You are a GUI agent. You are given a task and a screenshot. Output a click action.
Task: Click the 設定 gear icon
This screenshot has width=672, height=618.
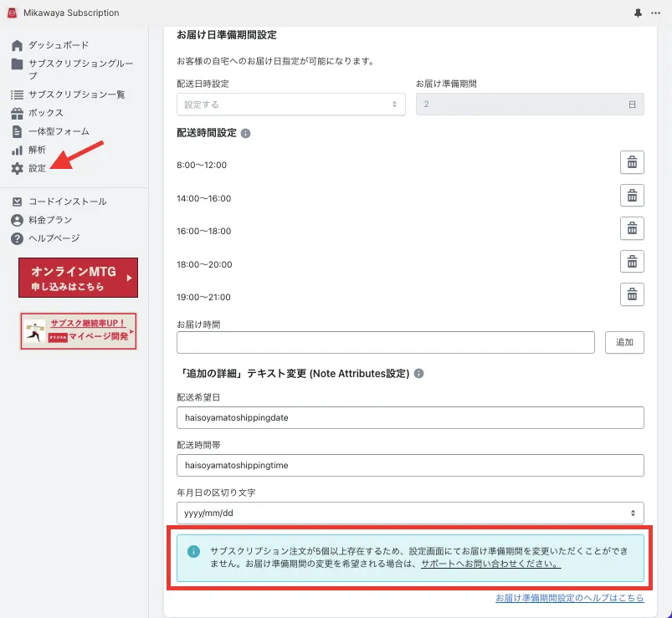coord(17,169)
